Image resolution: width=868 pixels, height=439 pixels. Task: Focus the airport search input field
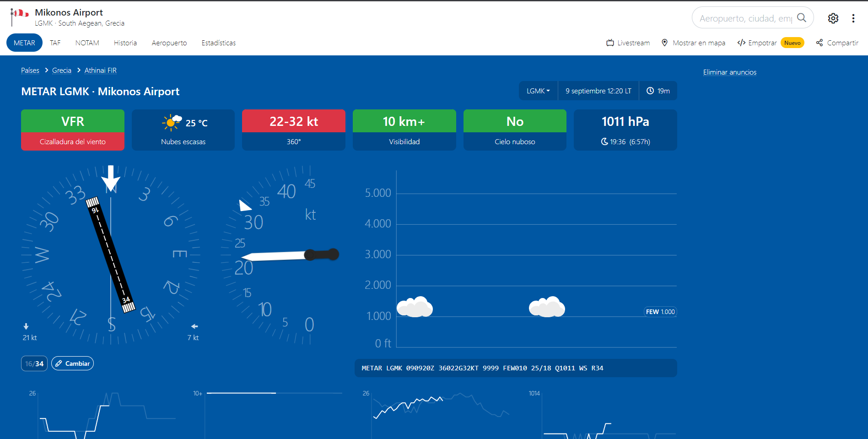(x=746, y=18)
